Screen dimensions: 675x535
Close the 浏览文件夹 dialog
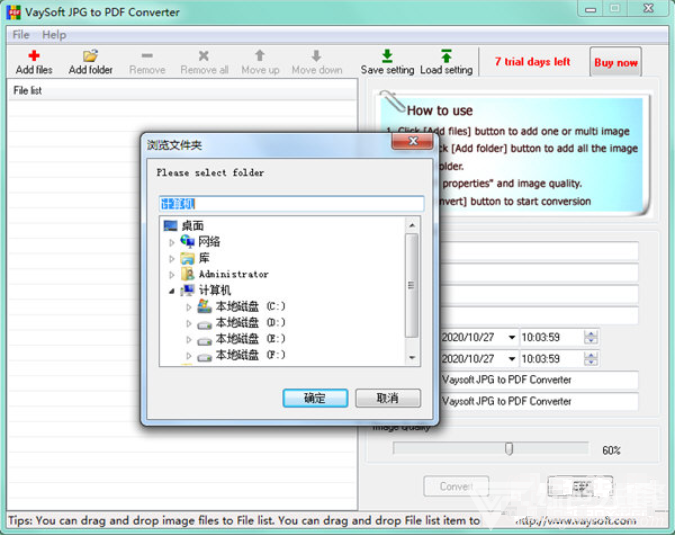coord(412,141)
